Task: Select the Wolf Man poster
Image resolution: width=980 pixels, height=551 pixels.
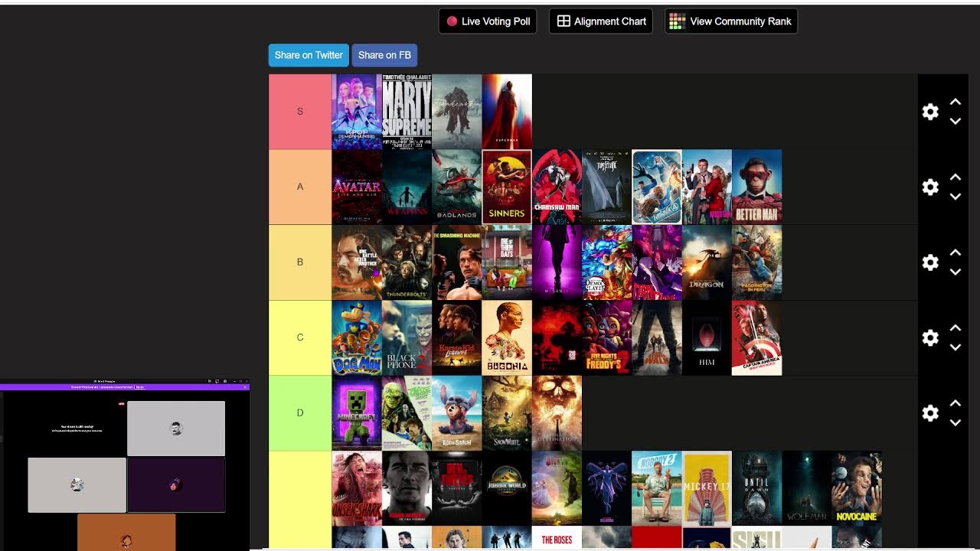Action: click(x=807, y=488)
